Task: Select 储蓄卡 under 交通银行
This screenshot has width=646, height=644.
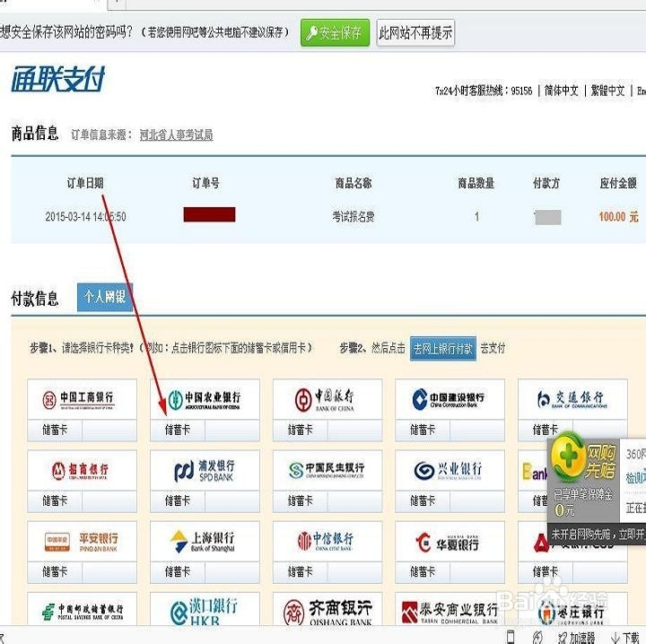Action: coord(546,431)
